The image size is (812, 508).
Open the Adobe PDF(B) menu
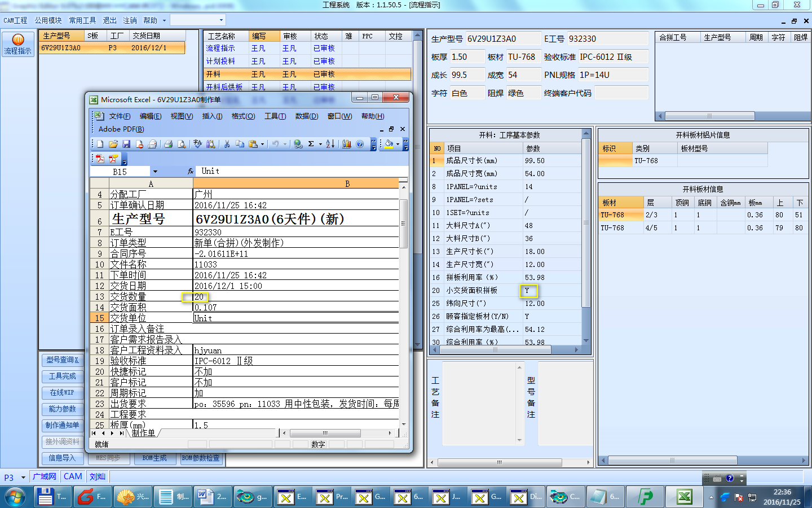[x=121, y=129]
